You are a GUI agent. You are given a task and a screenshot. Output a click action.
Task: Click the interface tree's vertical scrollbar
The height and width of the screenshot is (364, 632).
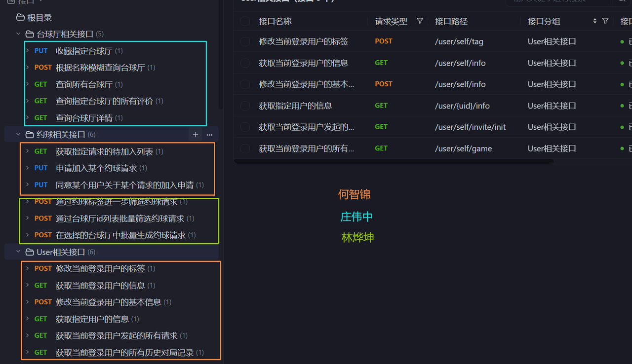click(x=221, y=54)
